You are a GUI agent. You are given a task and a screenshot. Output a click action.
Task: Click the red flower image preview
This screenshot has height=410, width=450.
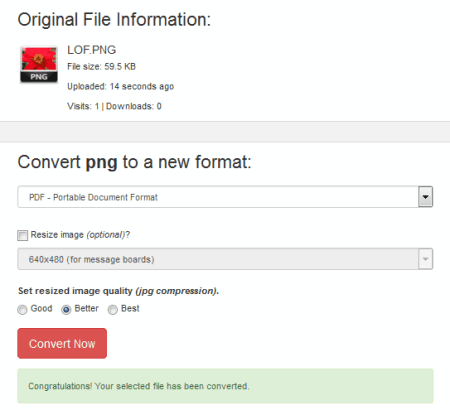click(x=39, y=59)
